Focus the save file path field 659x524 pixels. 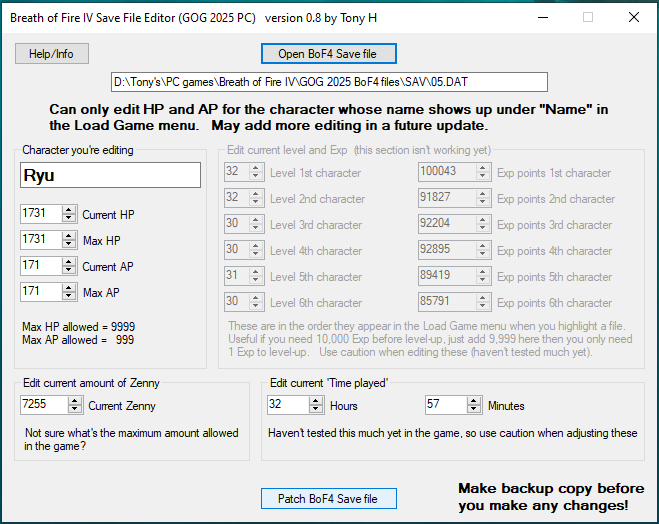coord(329,82)
